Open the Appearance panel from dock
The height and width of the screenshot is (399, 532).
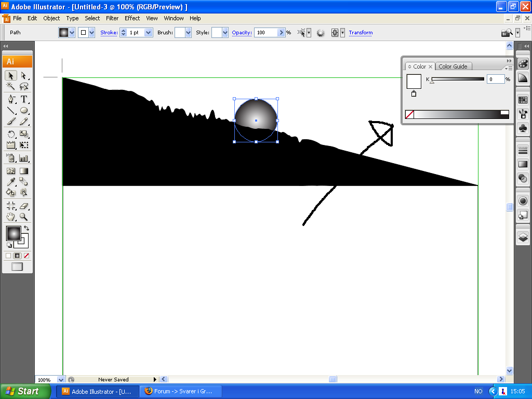point(523,201)
